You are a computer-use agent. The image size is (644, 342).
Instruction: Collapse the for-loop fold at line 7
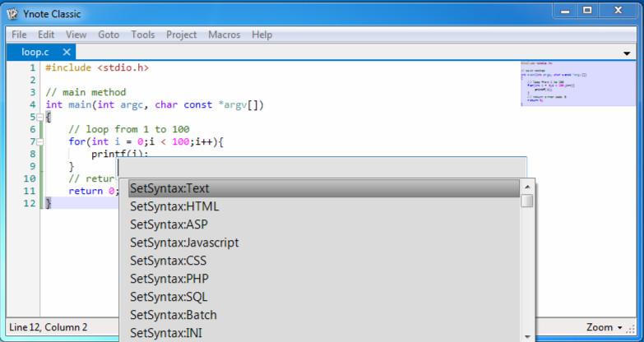click(x=39, y=142)
